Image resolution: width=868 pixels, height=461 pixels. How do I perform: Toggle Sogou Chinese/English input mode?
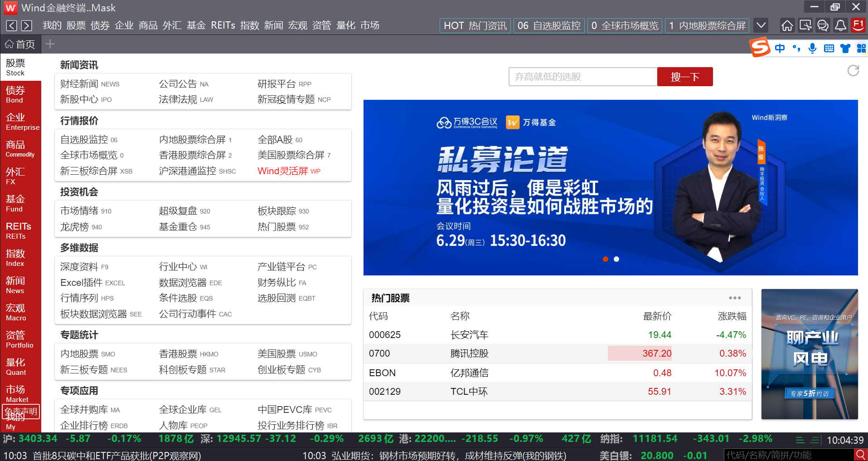(780, 48)
